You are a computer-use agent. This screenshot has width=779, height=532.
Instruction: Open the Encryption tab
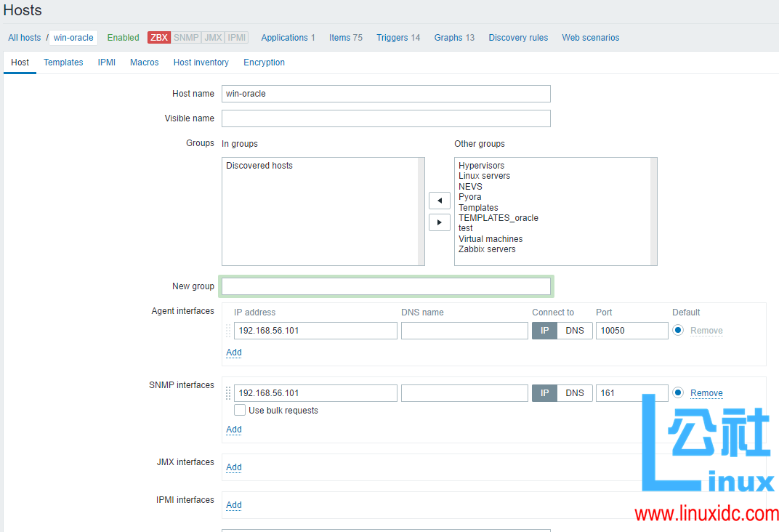[264, 63]
